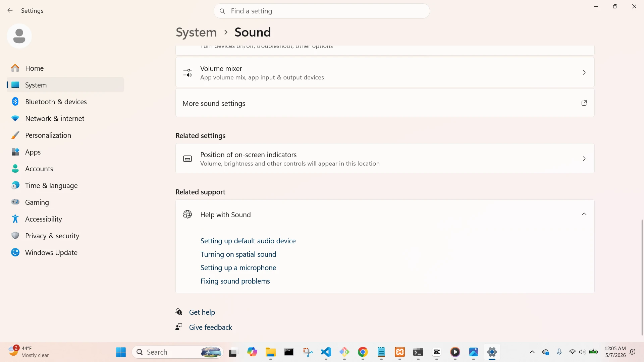Open Position of on-screen indicators
This screenshot has height=362, width=644.
[385, 159]
